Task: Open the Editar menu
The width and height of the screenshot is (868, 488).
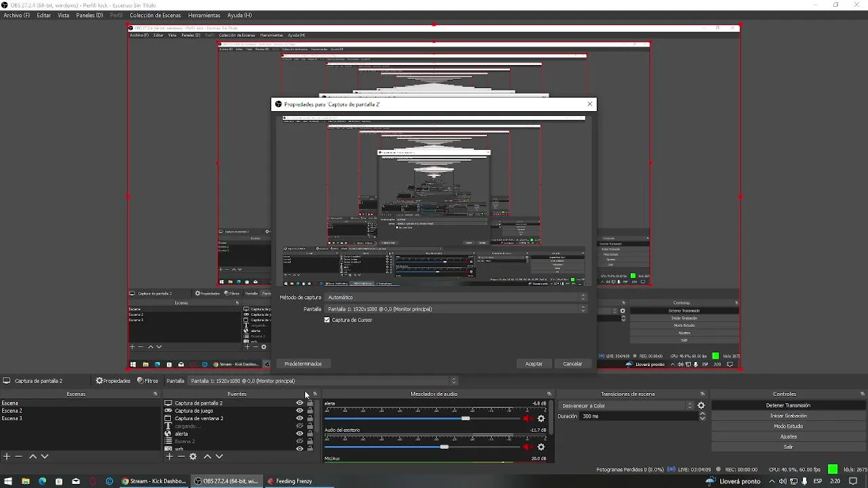Action: pyautogui.click(x=44, y=15)
